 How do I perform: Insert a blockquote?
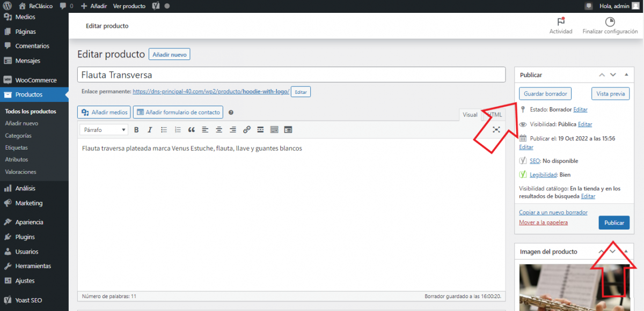point(192,130)
